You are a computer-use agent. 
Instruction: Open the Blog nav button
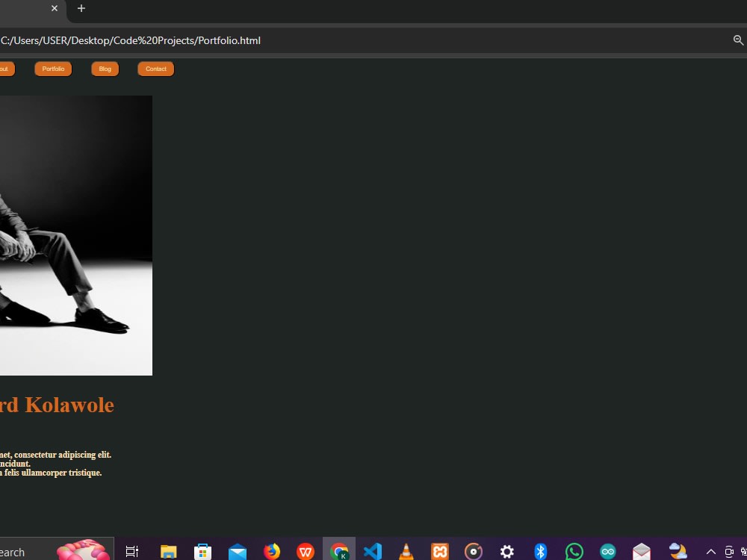pyautogui.click(x=105, y=69)
